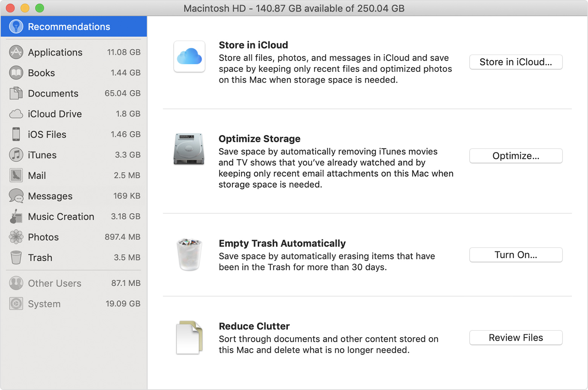Click the Messages speech bubble icon

(16, 196)
